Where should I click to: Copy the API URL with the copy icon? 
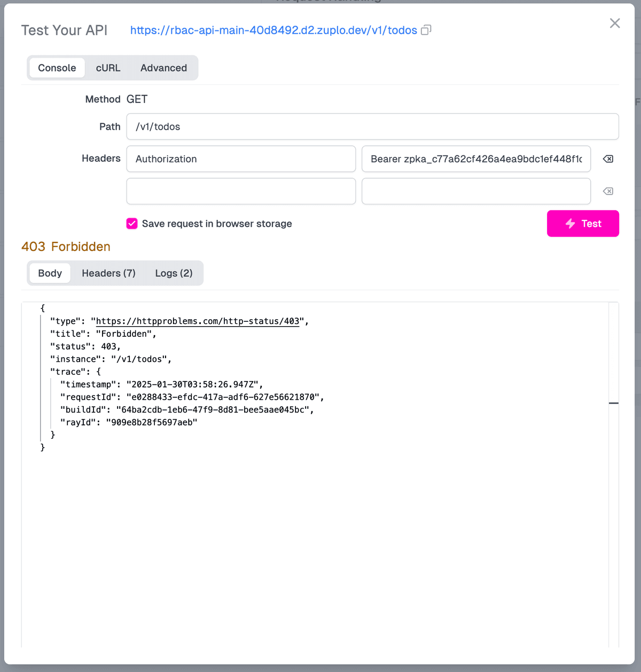[426, 30]
